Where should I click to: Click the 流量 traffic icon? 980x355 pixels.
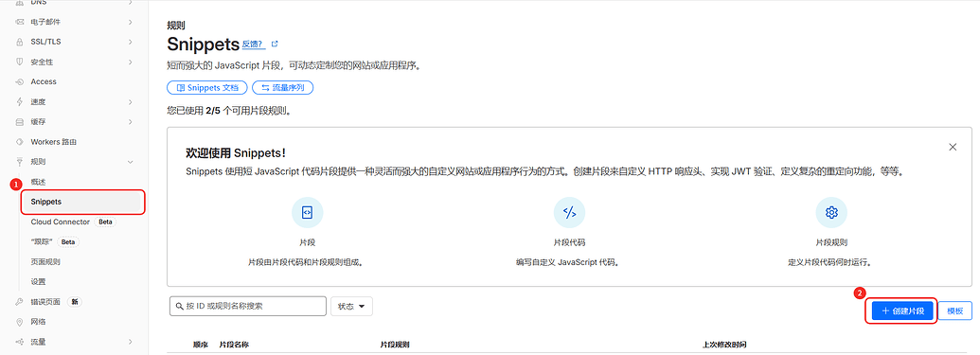19,342
